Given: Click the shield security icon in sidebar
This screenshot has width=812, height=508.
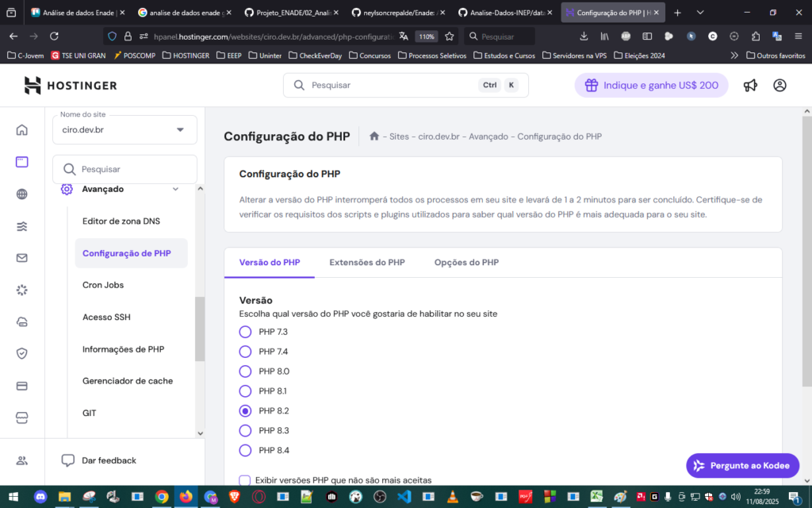Looking at the screenshot, I should [x=21, y=354].
